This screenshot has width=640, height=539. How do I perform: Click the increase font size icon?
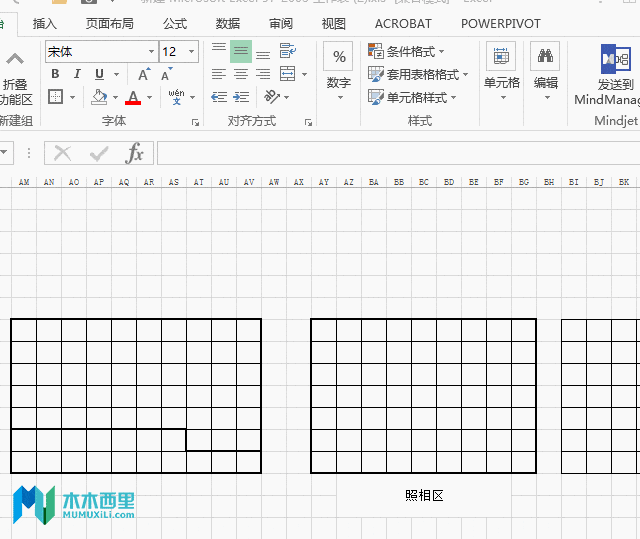tap(144, 74)
